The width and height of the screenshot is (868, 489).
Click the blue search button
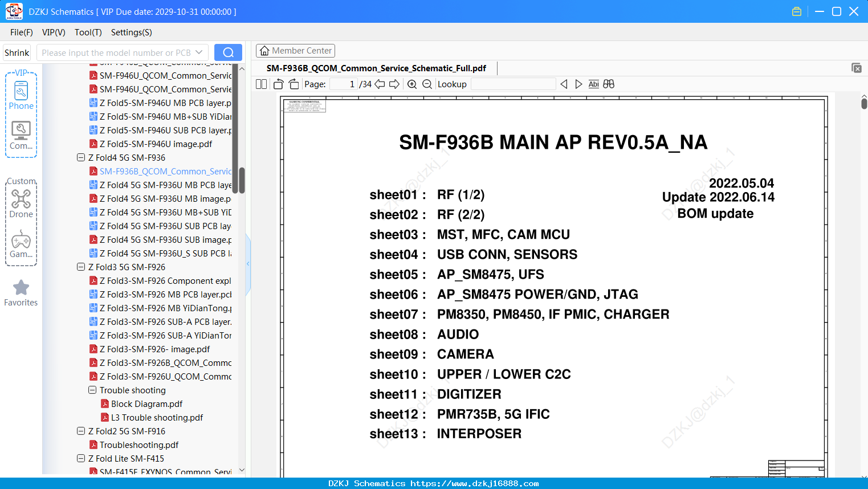(x=228, y=52)
